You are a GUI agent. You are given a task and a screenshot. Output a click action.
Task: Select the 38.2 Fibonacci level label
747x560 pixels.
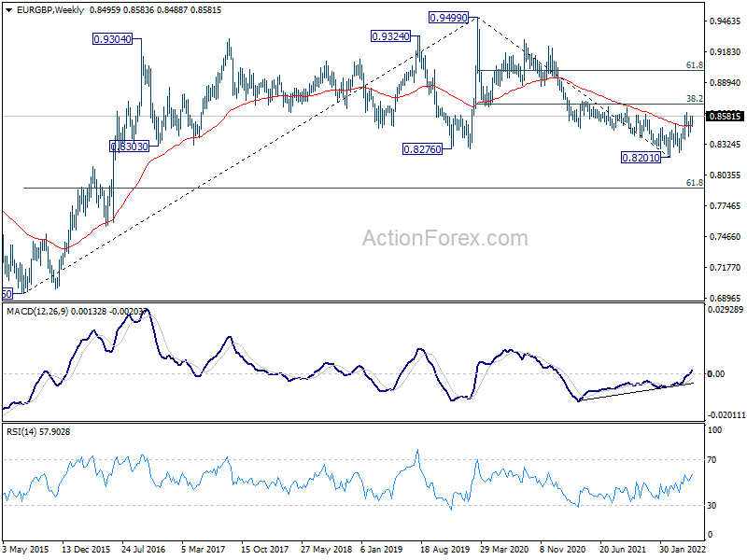694,99
